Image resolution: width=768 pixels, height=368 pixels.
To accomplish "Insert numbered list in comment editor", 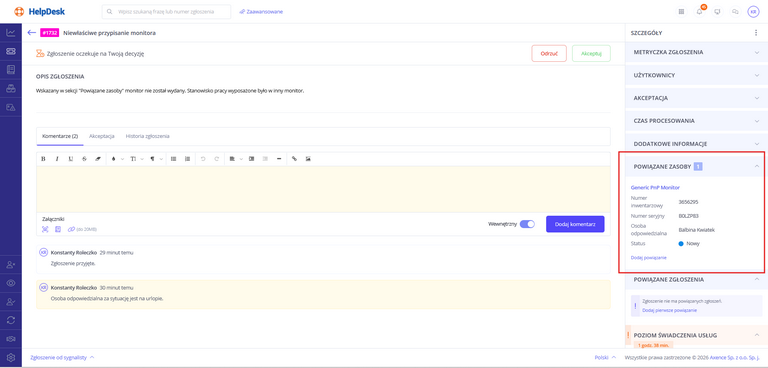I will tap(187, 159).
